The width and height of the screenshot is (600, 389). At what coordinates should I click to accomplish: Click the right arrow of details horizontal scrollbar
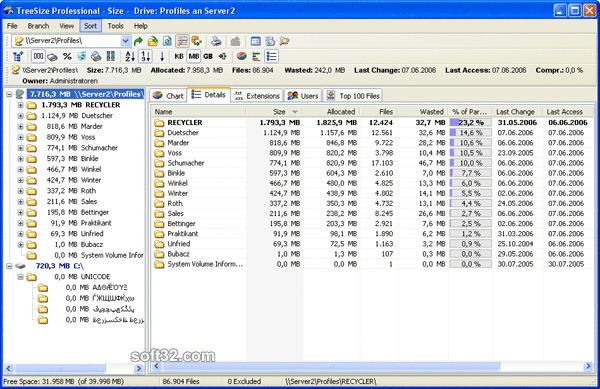point(588,366)
